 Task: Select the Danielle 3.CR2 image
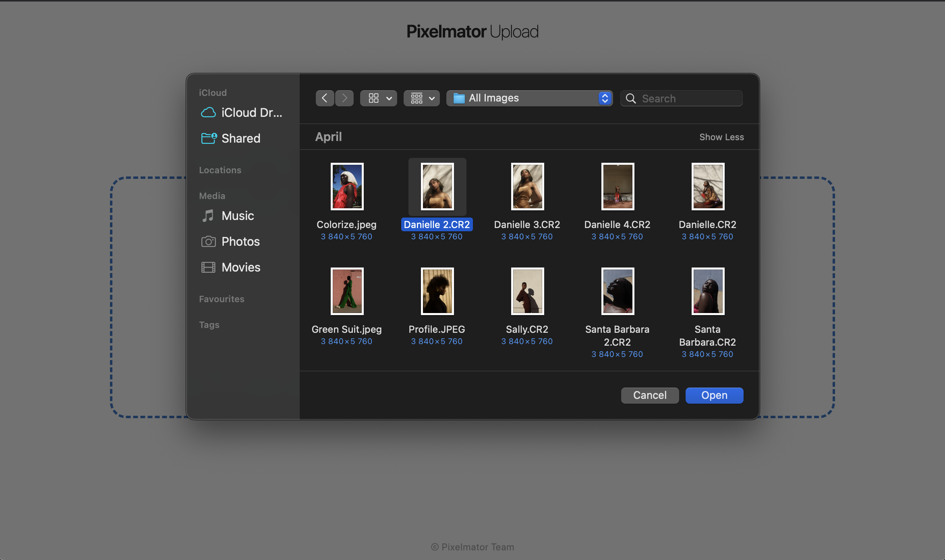527,187
